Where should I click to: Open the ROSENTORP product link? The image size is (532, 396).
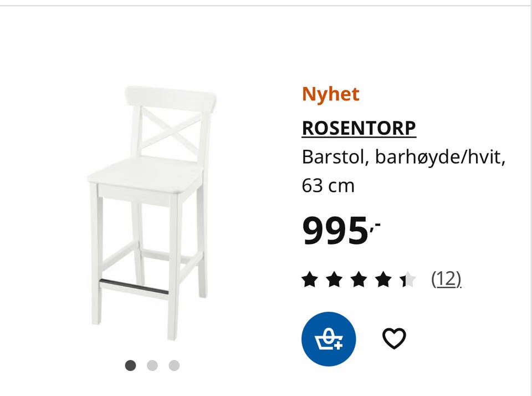point(359,128)
